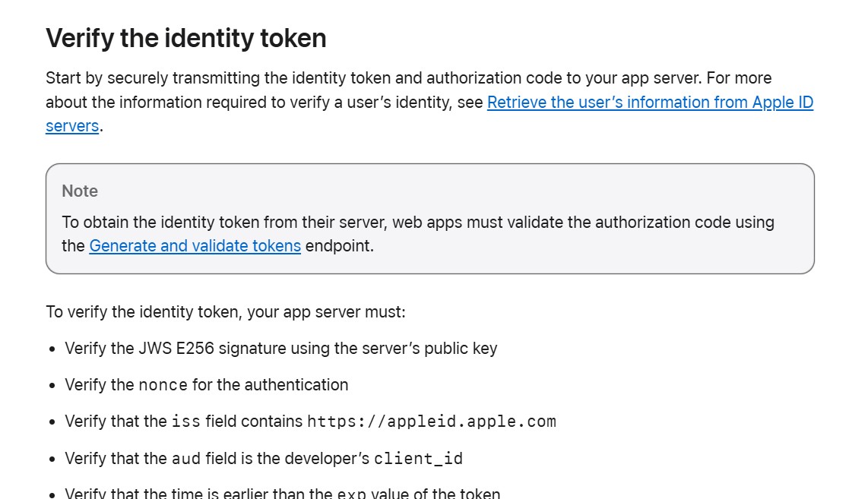Viewport: 868px width, 499px height.
Task: Click the "client_id" code text
Action: coord(418,459)
